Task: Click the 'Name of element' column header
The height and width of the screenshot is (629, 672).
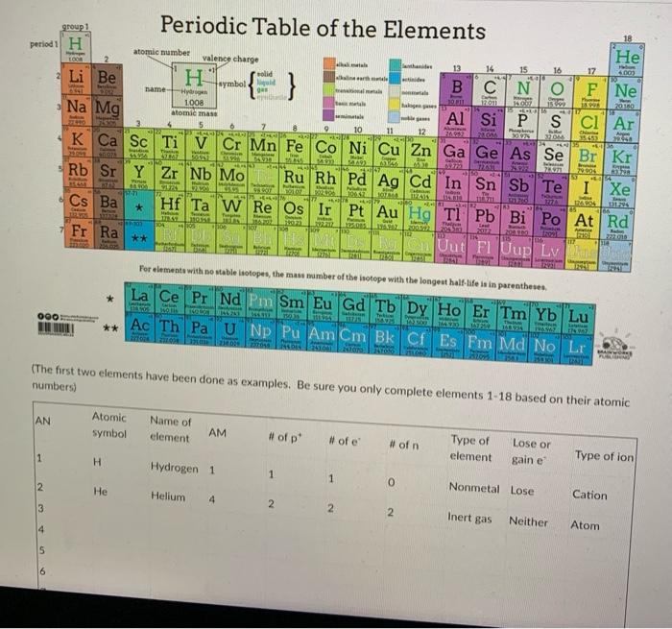Action: (170, 429)
